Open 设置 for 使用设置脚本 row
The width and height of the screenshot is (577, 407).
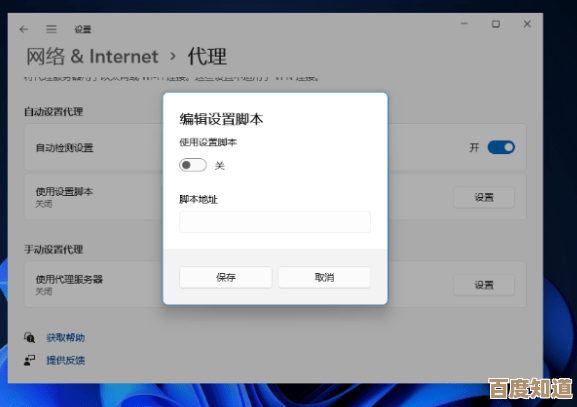tap(484, 198)
